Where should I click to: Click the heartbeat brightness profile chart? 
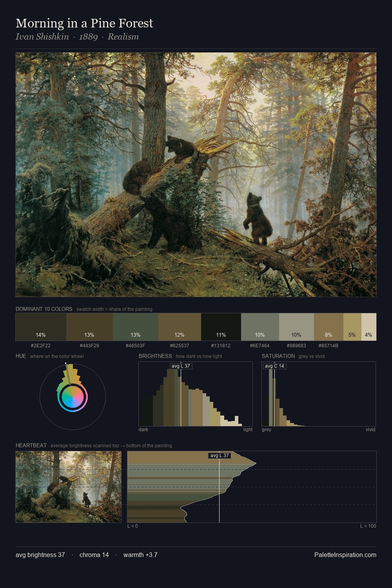tap(252, 487)
